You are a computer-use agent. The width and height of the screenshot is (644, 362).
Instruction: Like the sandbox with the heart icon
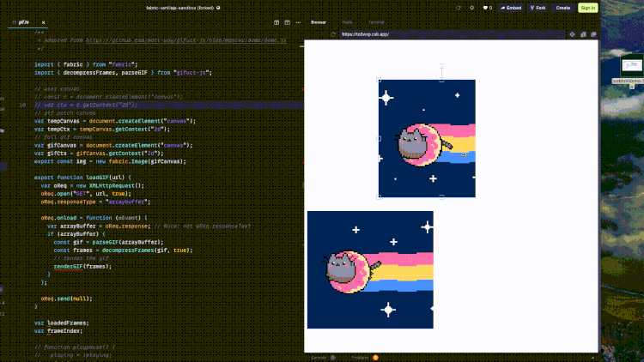point(485,7)
